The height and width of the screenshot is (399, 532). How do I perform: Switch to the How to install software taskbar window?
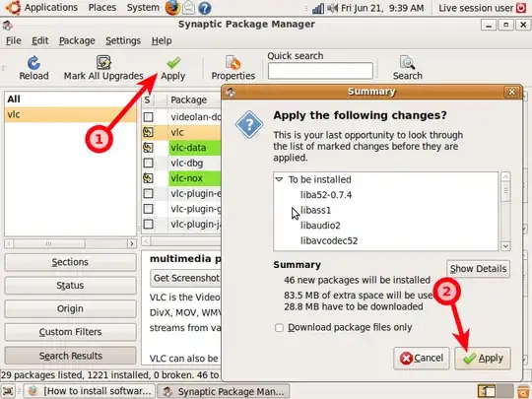90,391
